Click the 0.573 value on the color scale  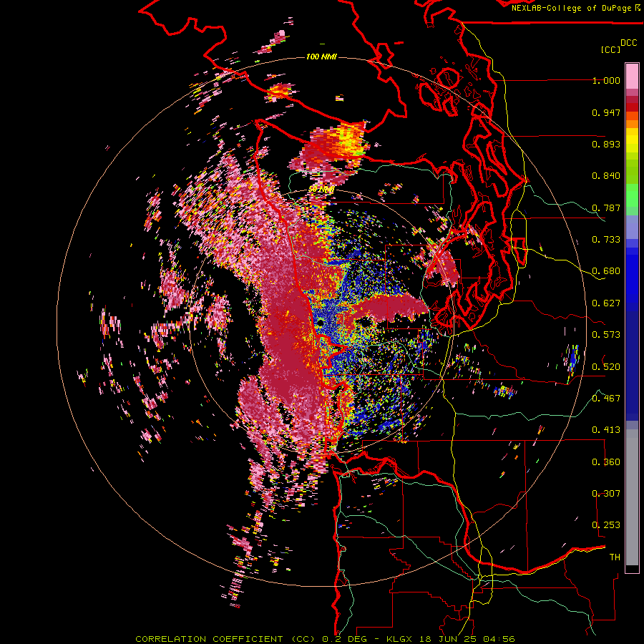[606, 335]
